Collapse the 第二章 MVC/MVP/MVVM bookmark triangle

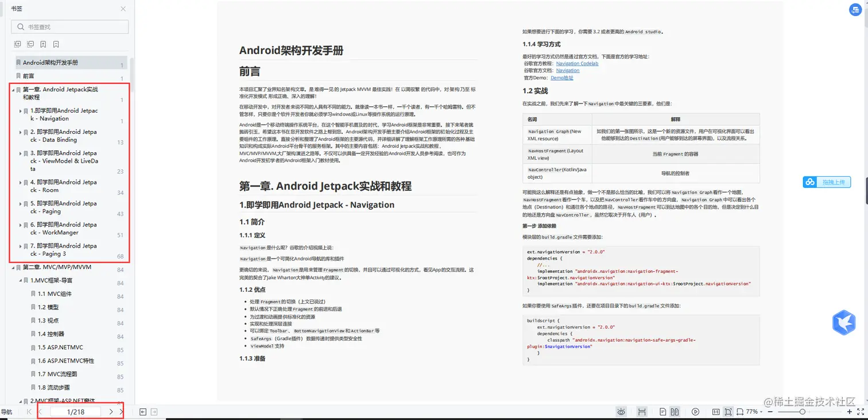(13, 267)
